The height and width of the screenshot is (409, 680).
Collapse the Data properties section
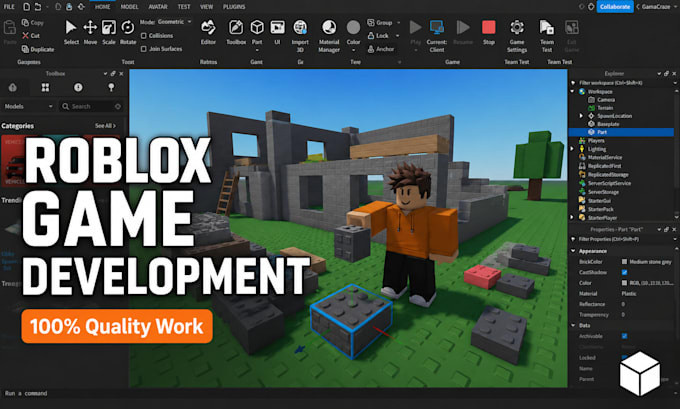(573, 325)
